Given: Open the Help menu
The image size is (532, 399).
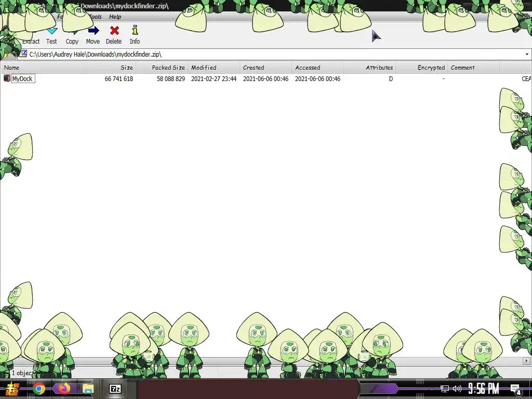Looking at the screenshot, I should coord(115,17).
